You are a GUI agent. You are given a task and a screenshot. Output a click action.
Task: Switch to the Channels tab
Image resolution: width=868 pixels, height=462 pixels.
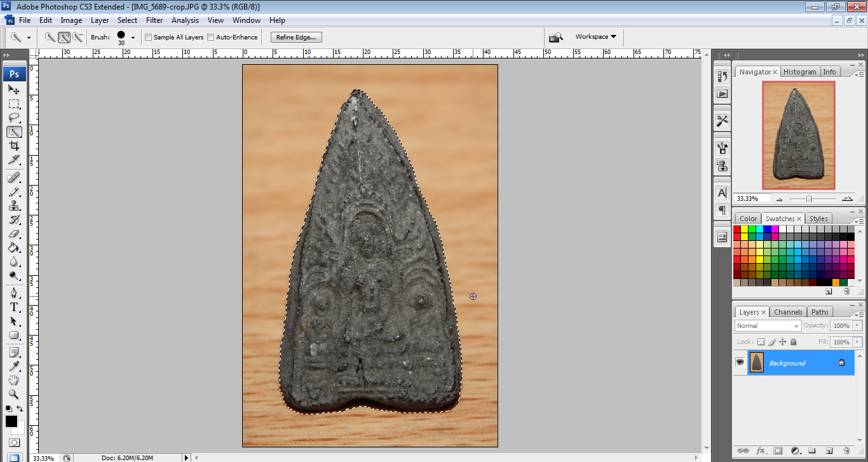(x=788, y=312)
